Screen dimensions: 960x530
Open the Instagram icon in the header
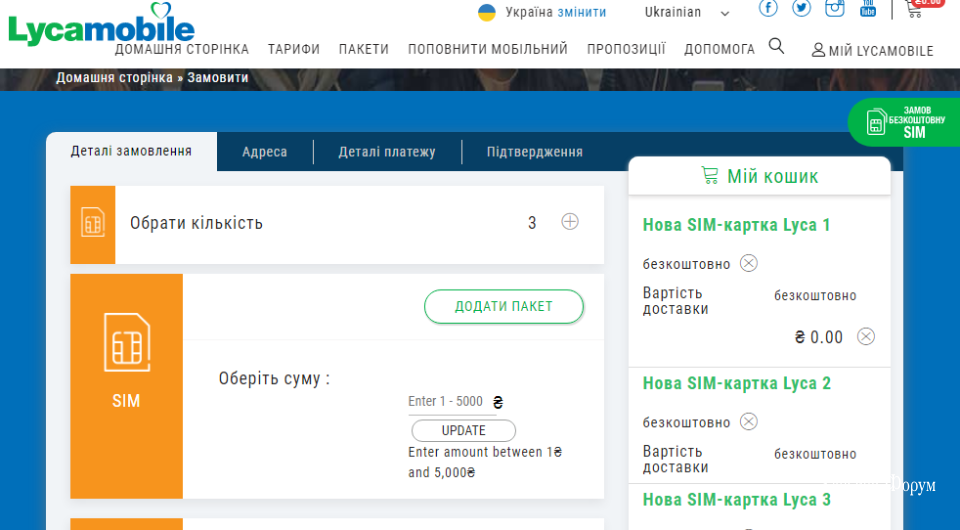(x=834, y=8)
